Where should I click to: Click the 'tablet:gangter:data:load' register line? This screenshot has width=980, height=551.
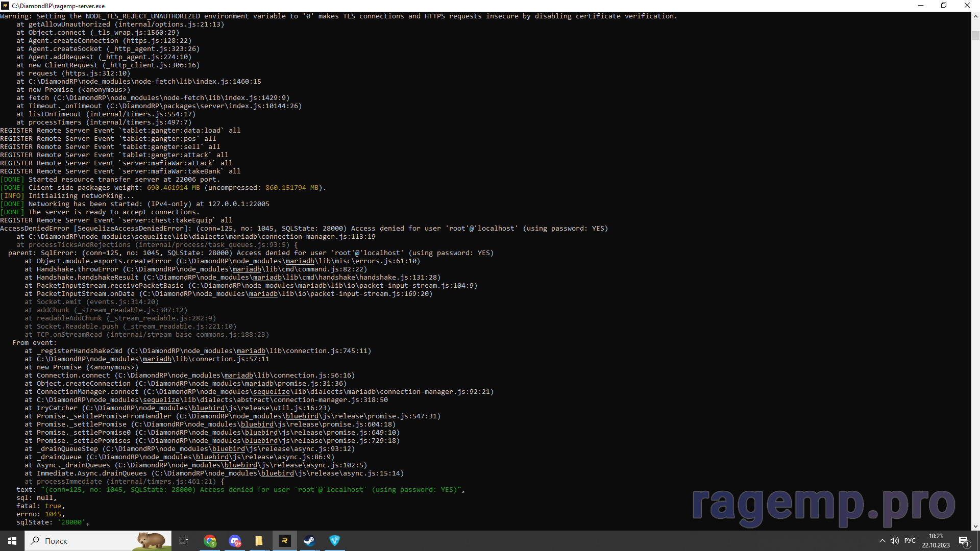pyautogui.click(x=120, y=131)
